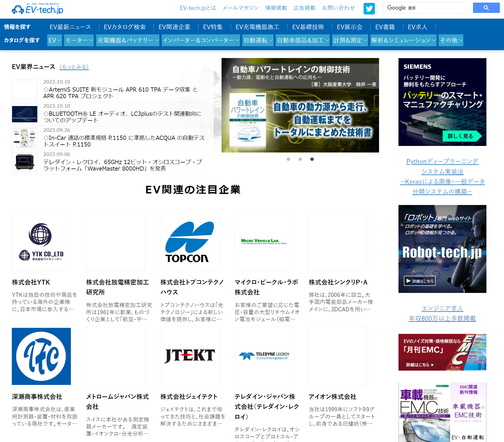Expand the 自動運転 catalog dropdown
This screenshot has height=442, width=504.
tap(258, 40)
